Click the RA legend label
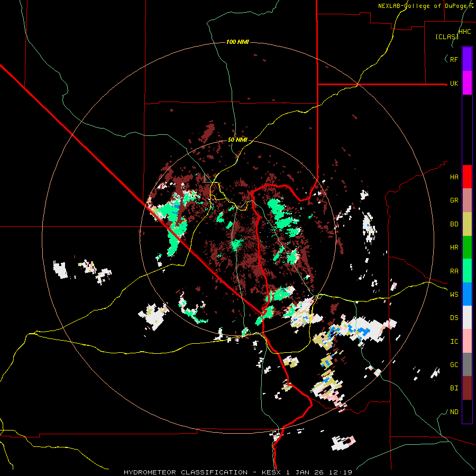 pyautogui.click(x=454, y=271)
